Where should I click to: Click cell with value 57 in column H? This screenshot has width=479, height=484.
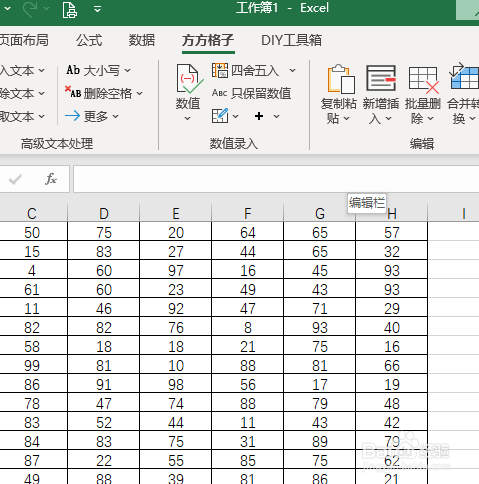pos(392,232)
